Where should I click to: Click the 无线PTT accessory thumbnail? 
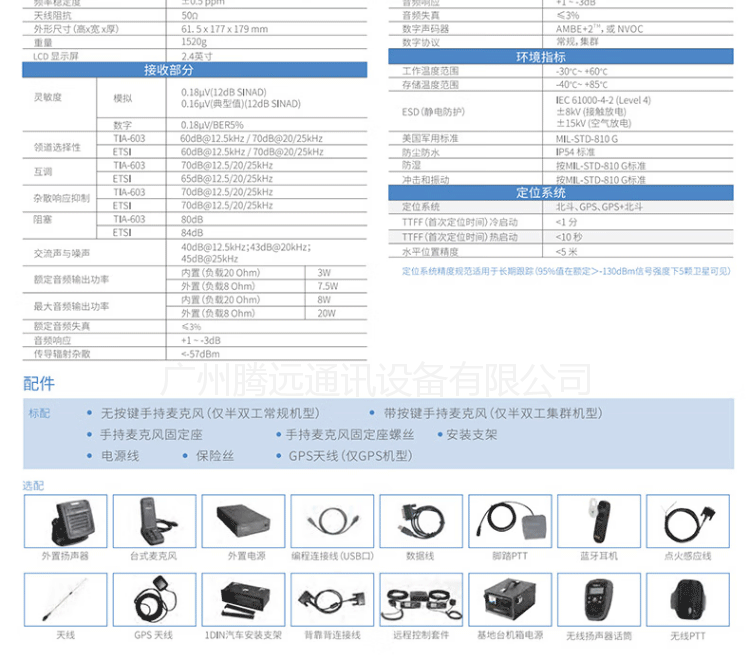tap(688, 599)
